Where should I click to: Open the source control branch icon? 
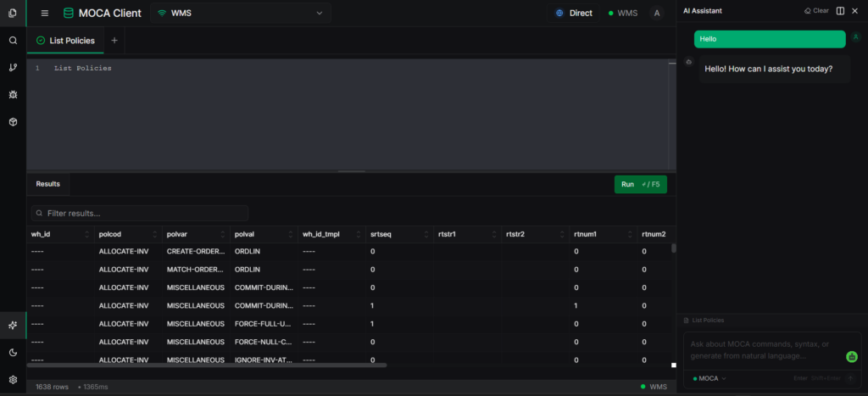(x=13, y=68)
